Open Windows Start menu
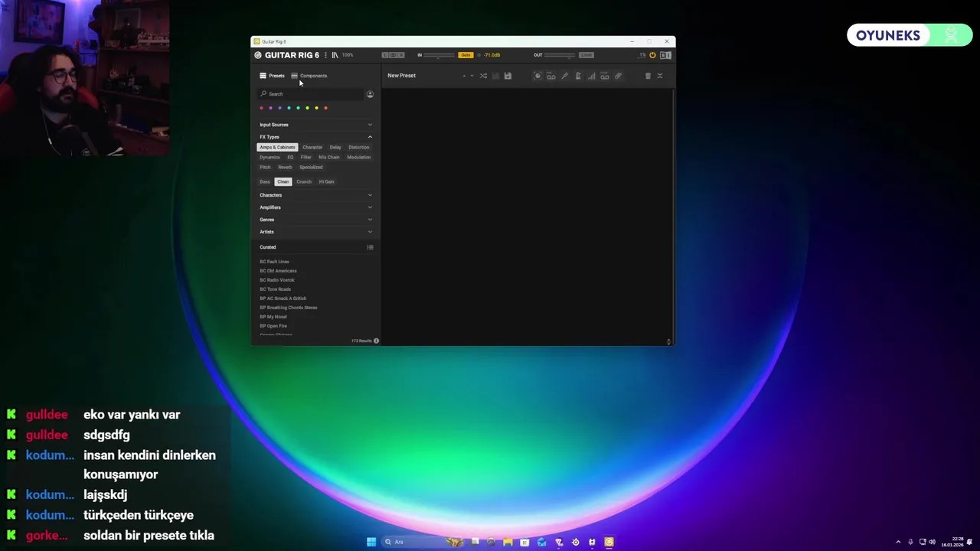Viewport: 980px width, 551px height. click(x=371, y=542)
